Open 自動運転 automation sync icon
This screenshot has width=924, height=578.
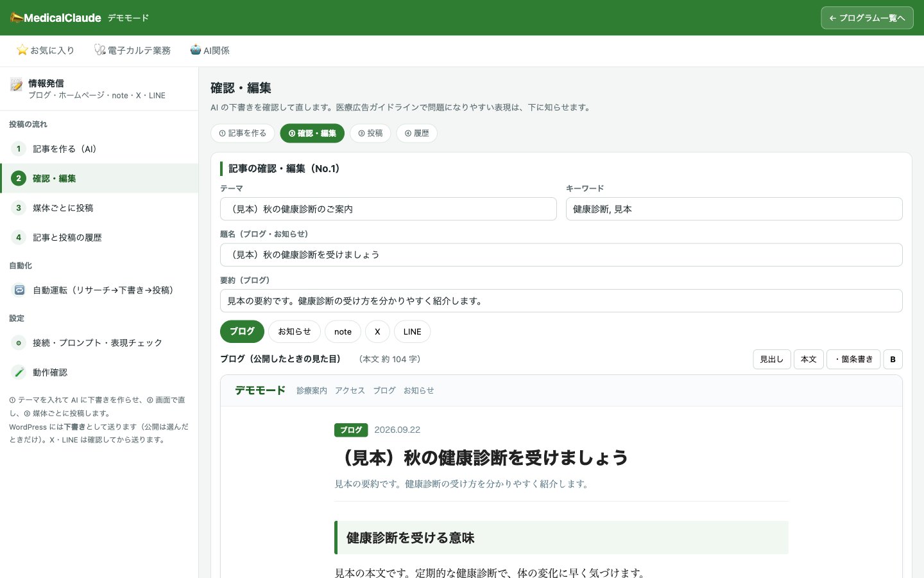[19, 290]
